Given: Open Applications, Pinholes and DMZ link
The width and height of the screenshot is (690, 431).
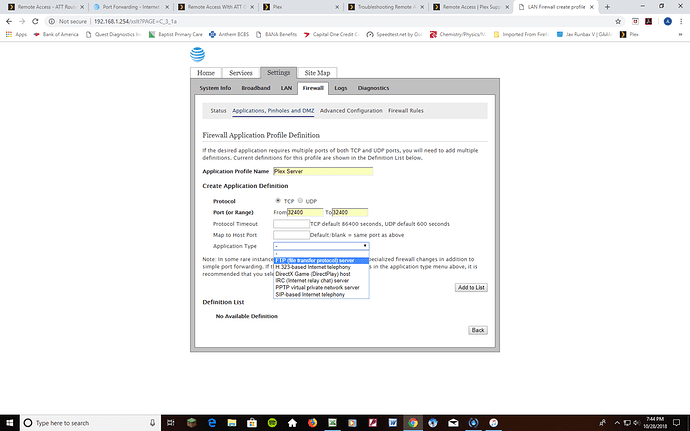Looking at the screenshot, I should (x=273, y=111).
